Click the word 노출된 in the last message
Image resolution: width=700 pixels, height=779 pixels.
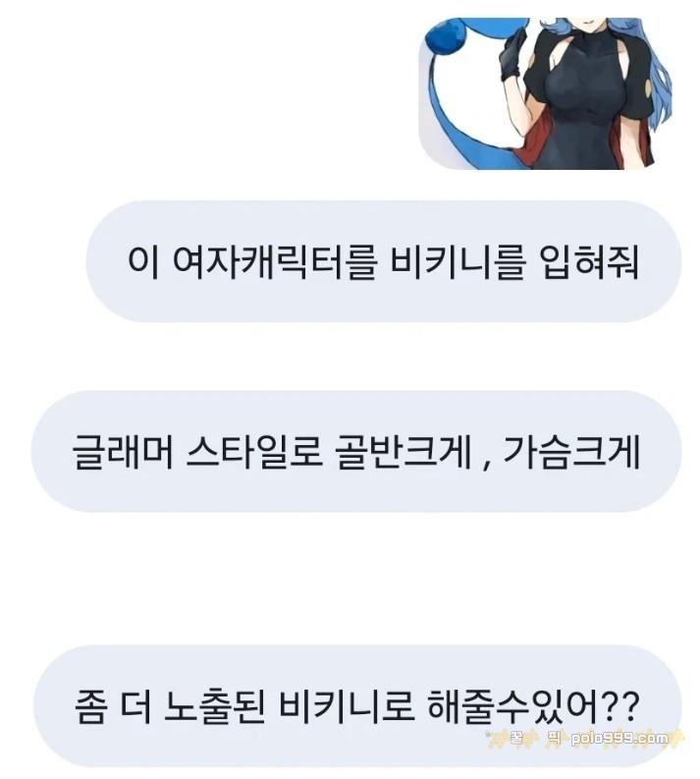tap(212, 706)
